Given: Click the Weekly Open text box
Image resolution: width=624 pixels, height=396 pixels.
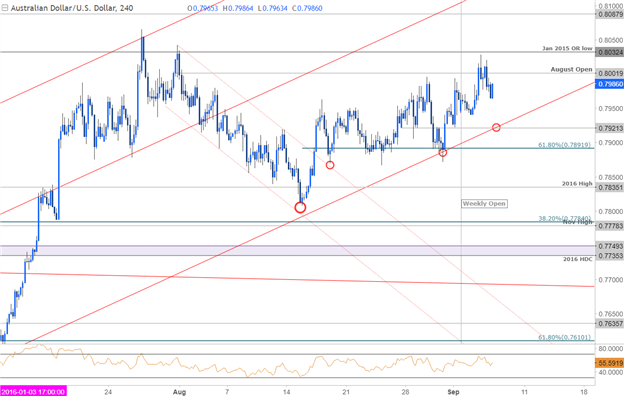Looking at the screenshot, I should pyautogui.click(x=484, y=204).
